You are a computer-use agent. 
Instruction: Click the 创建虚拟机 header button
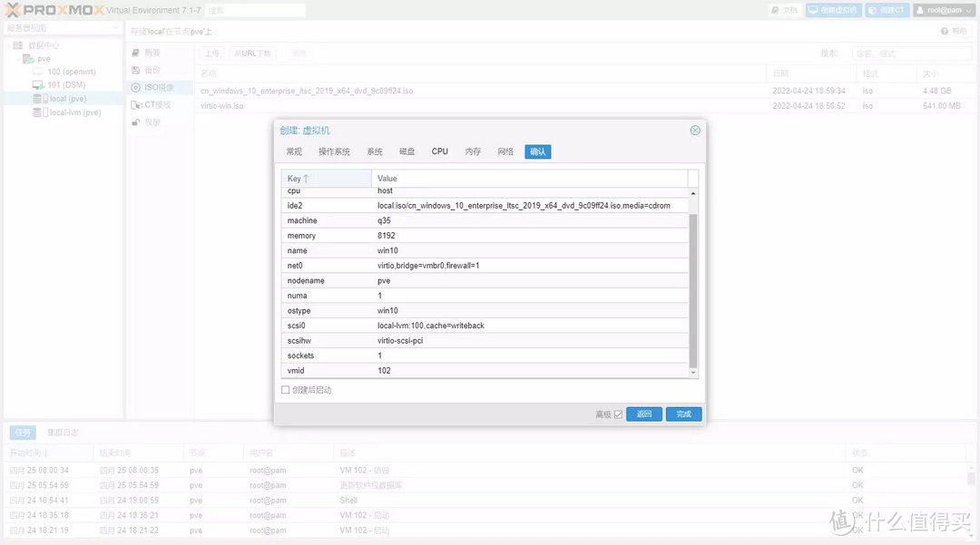[834, 10]
